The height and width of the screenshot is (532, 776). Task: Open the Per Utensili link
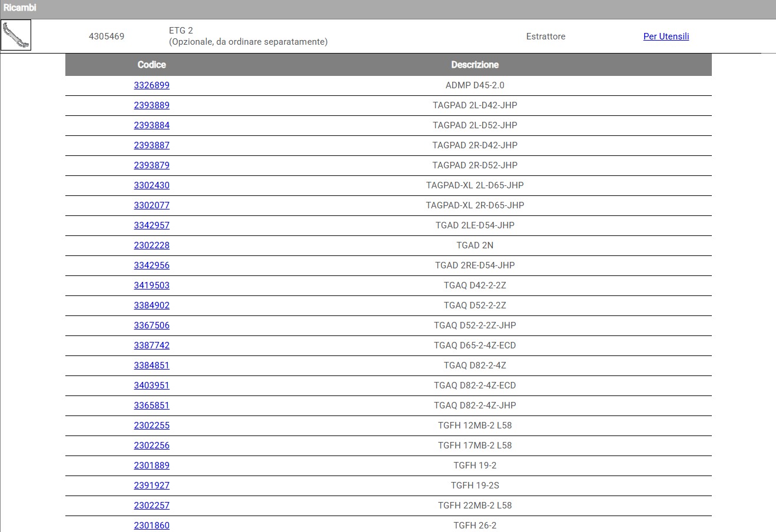point(666,36)
